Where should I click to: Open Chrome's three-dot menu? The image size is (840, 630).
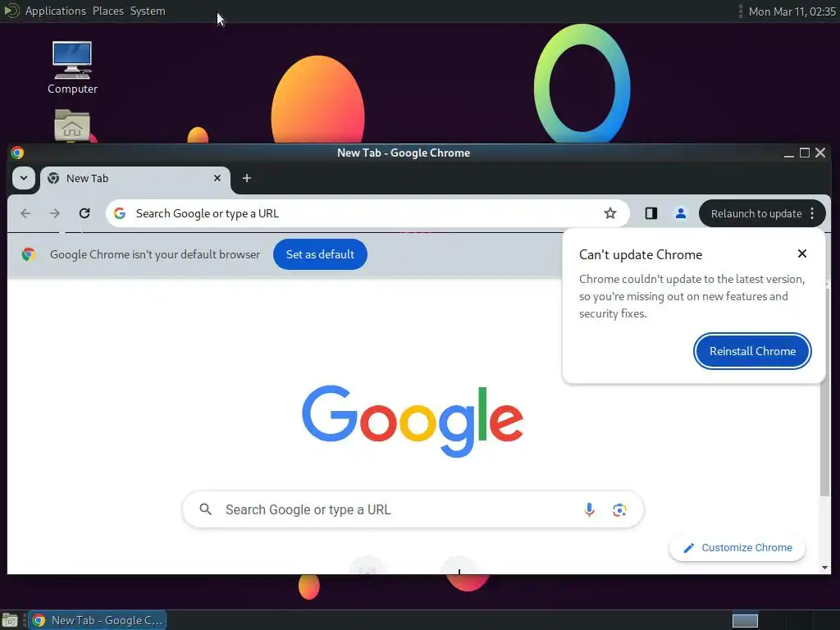click(812, 213)
